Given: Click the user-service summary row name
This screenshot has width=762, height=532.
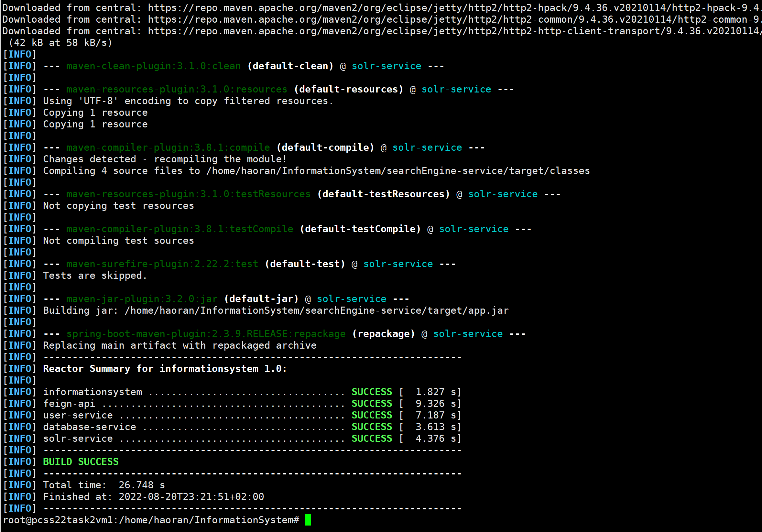Looking at the screenshot, I should click(x=78, y=415).
